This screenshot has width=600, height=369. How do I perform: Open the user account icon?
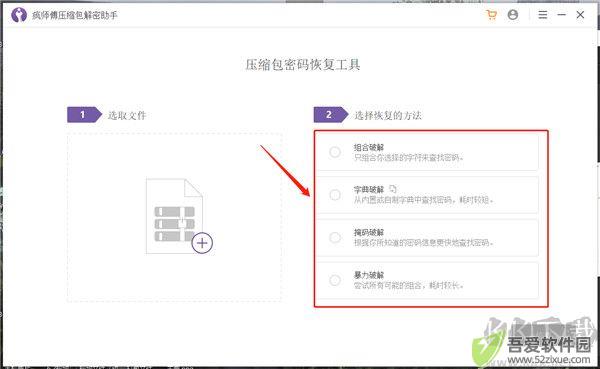coord(513,15)
